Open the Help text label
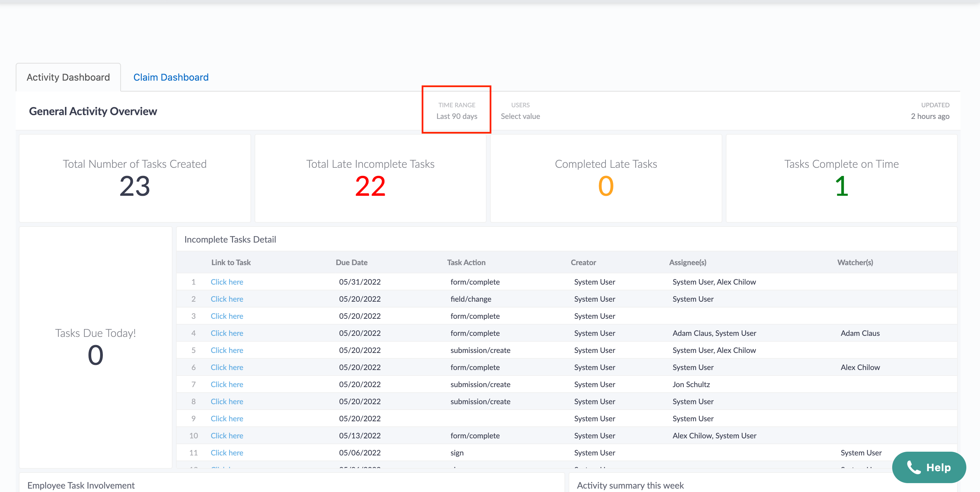Viewport: 980px width, 492px height. [938, 468]
